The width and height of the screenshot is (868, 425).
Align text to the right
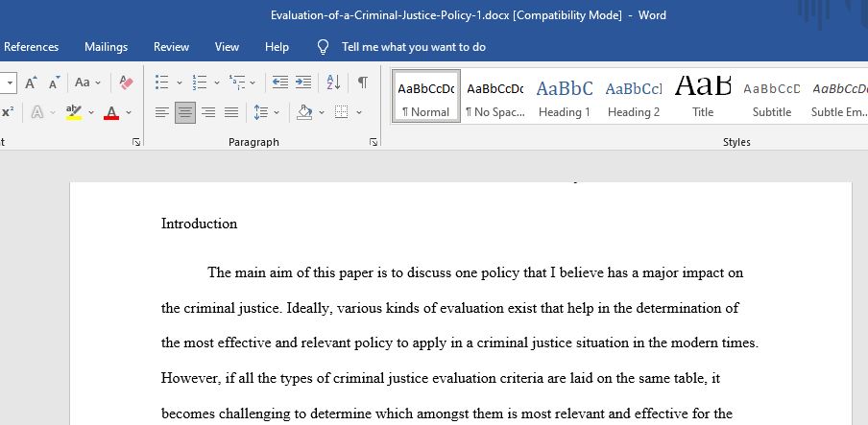tap(208, 113)
